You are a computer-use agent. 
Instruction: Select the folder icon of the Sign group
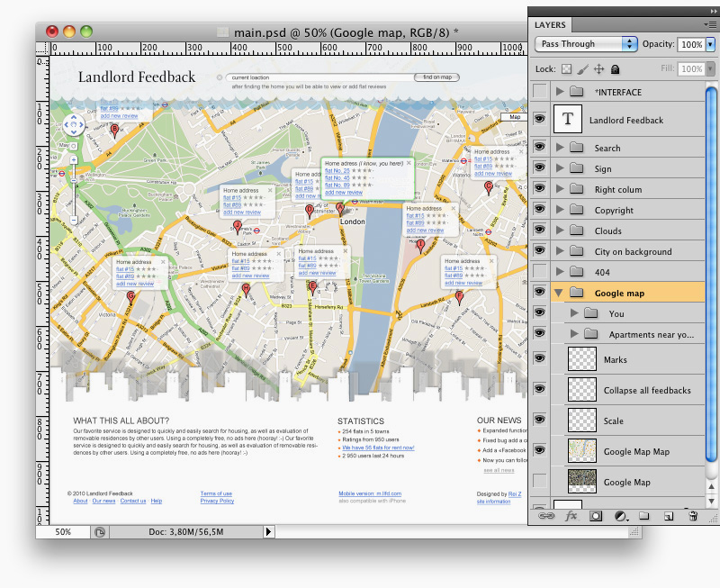[x=577, y=168]
